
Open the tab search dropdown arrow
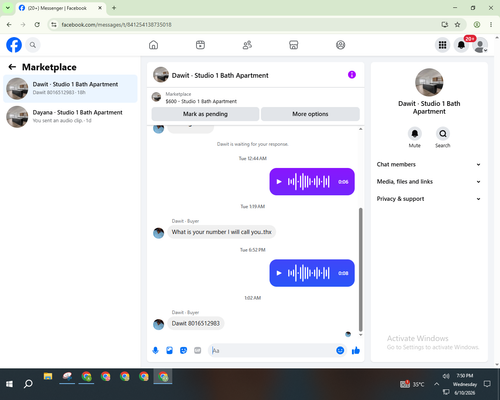point(8,8)
